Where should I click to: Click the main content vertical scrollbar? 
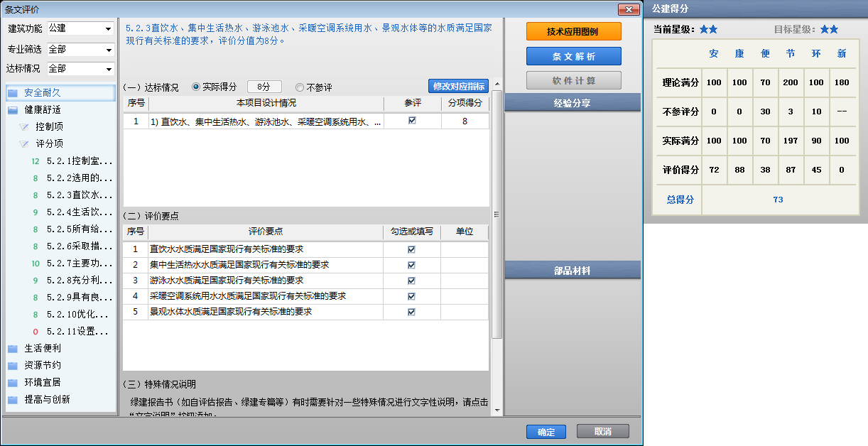(x=497, y=215)
